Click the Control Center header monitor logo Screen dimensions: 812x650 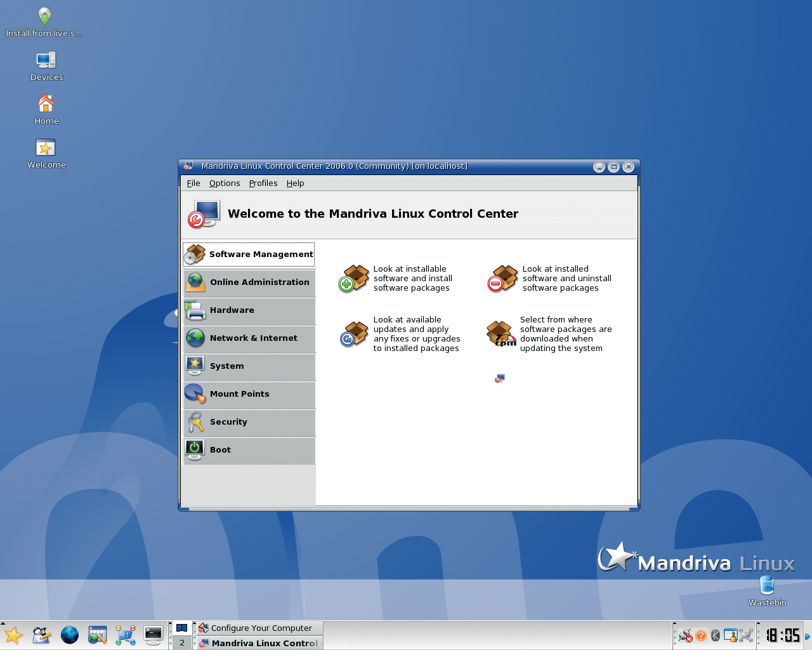click(x=204, y=214)
